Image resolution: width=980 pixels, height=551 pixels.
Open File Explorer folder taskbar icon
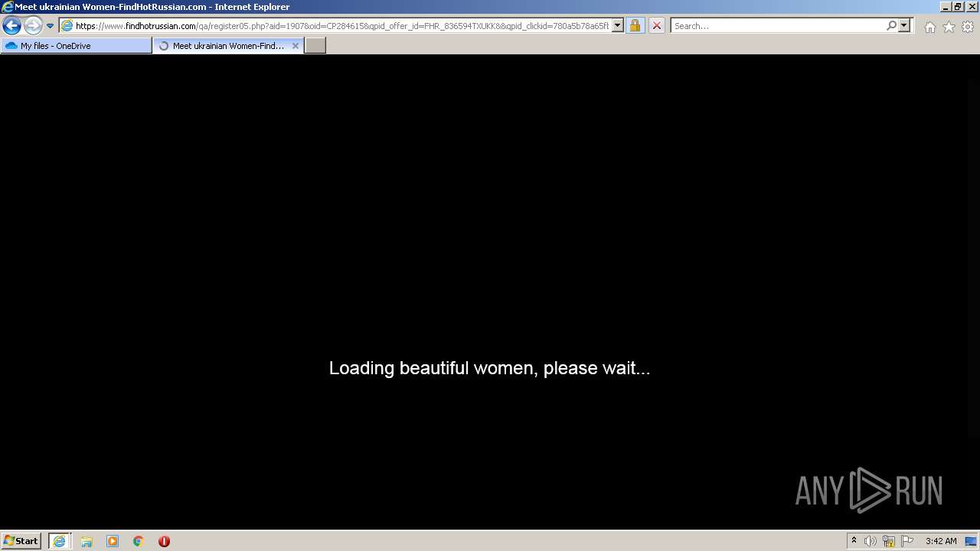tap(87, 541)
